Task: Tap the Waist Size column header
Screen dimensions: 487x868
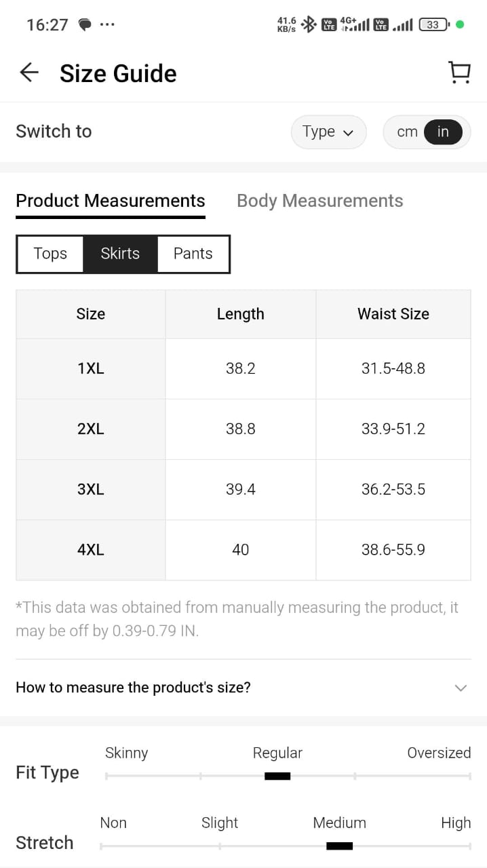Action: coord(393,314)
